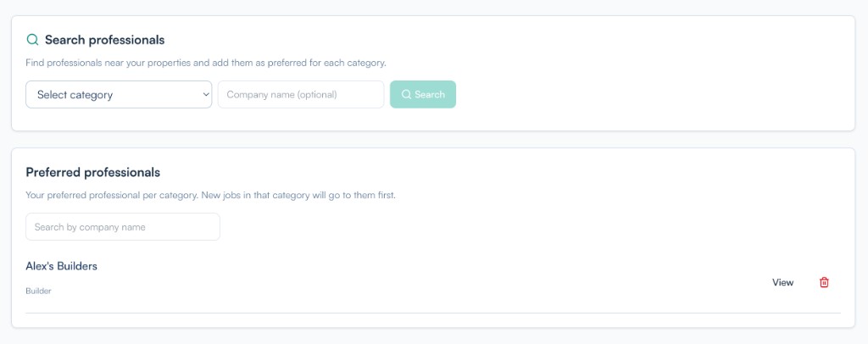868x344 pixels.
Task: Click the word 'Search' on the Search button
Action: [430, 95]
